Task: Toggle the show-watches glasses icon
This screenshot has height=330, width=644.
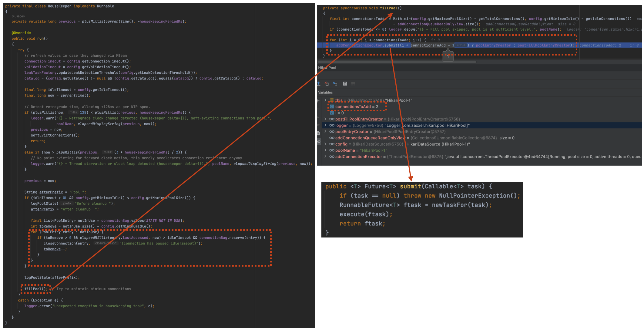Action: point(319,142)
